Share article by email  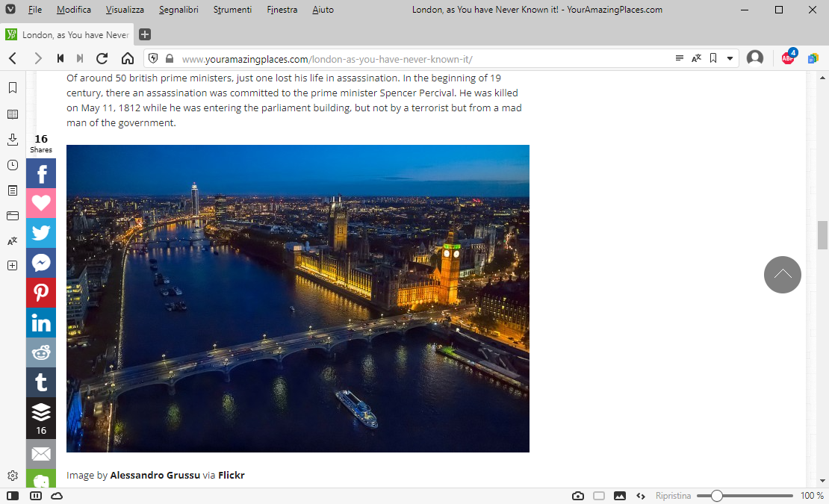(41, 454)
